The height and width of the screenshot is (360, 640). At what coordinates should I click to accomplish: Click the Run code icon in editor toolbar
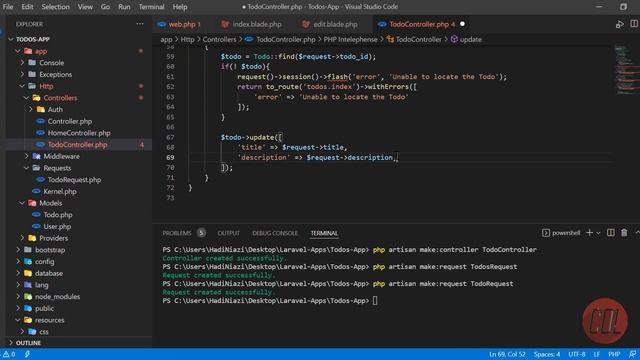620,24
